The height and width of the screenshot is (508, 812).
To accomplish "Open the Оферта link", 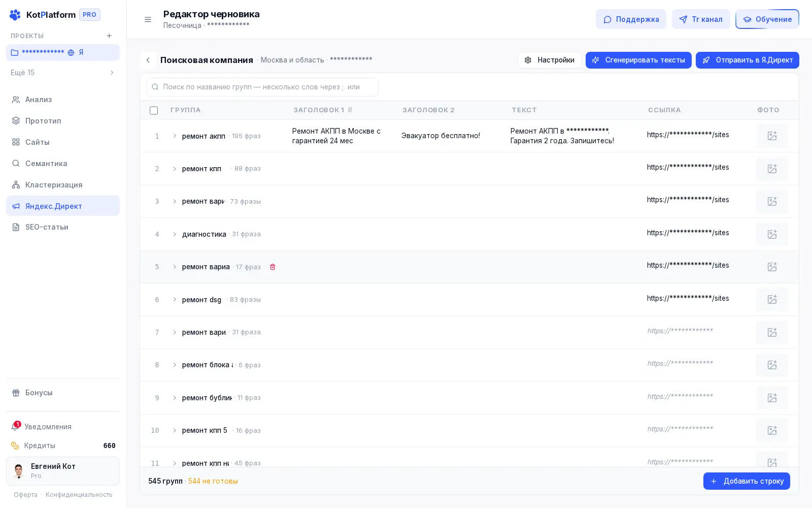I will click(25, 495).
